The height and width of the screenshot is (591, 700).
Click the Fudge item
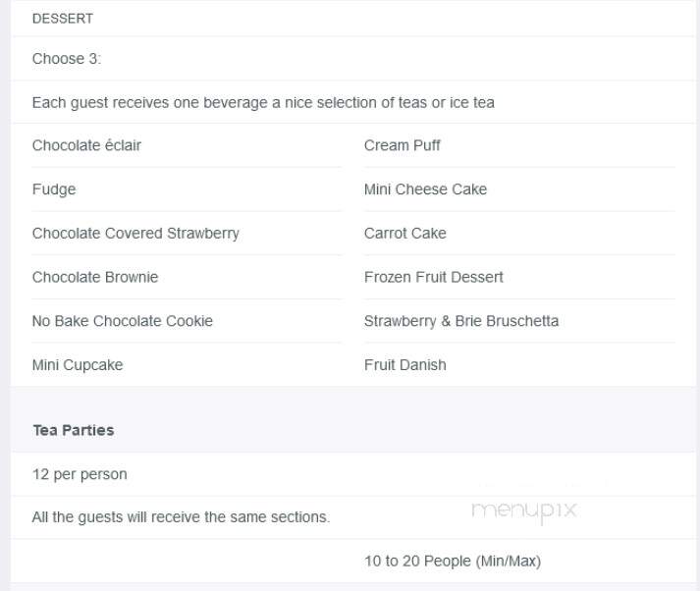(54, 189)
